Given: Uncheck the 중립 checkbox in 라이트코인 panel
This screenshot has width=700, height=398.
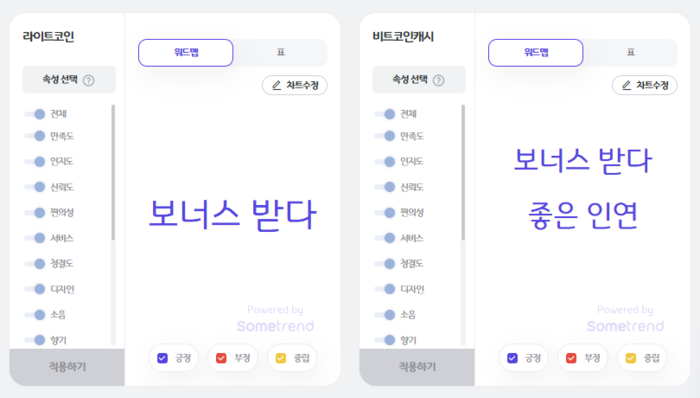Looking at the screenshot, I should coord(281,358).
